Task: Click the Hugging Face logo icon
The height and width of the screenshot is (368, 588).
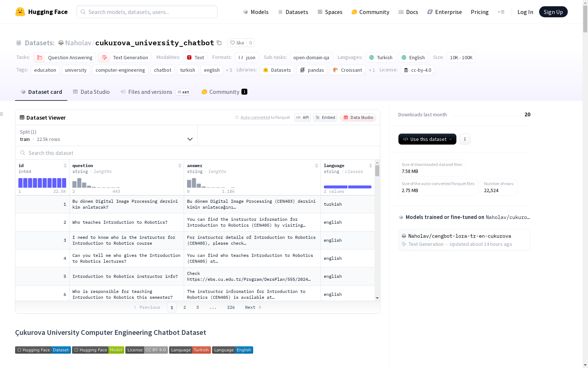Action: 20,12
